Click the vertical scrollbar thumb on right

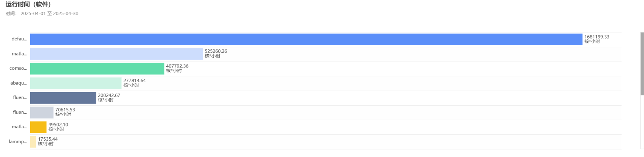(x=642, y=63)
